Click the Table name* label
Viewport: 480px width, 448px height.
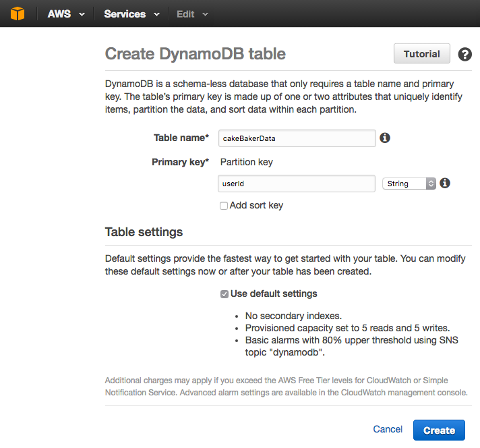point(181,138)
